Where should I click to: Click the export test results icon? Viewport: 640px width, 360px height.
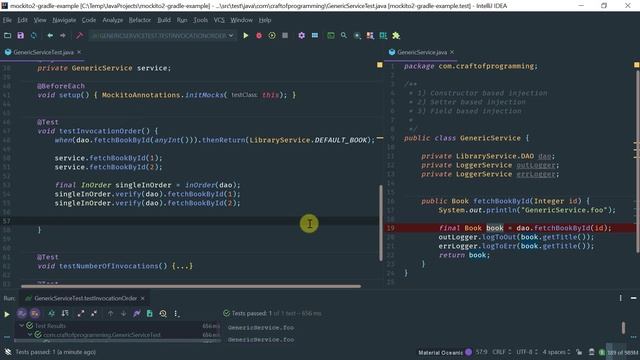click(x=150, y=313)
